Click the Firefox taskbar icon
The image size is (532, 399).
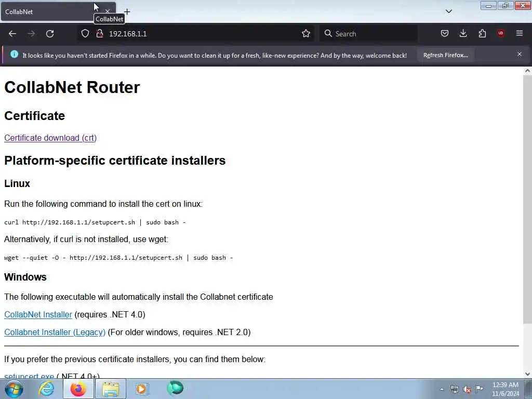coord(78,389)
